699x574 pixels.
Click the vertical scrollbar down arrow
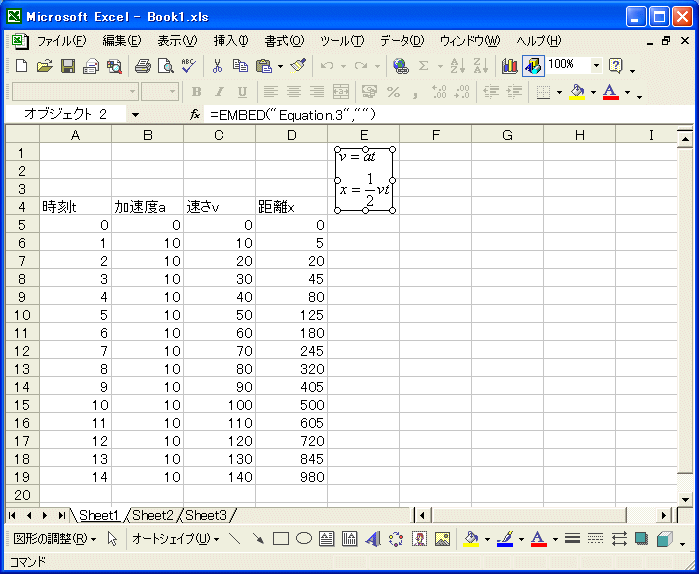coord(685,498)
